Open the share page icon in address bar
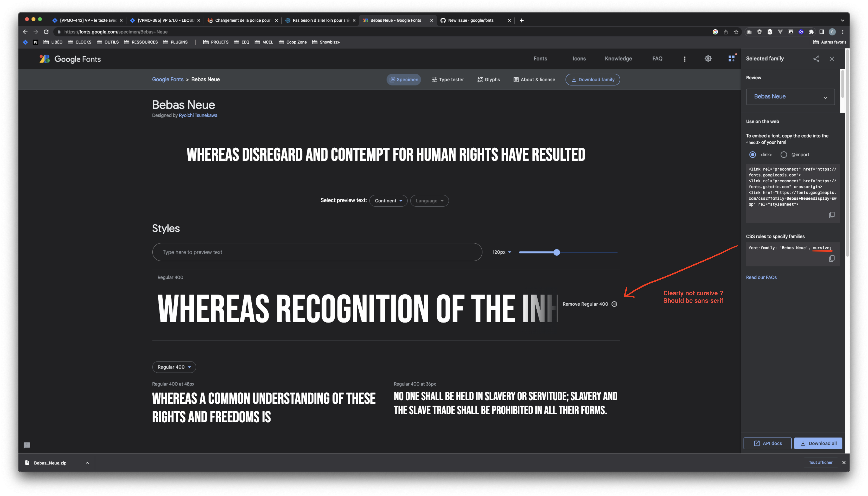The image size is (868, 496). pyautogui.click(x=726, y=32)
